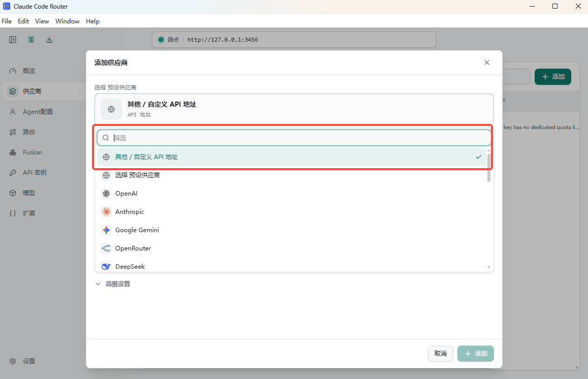Choose Google Gemini from provider list
The height and width of the screenshot is (379, 588).
pos(292,230)
